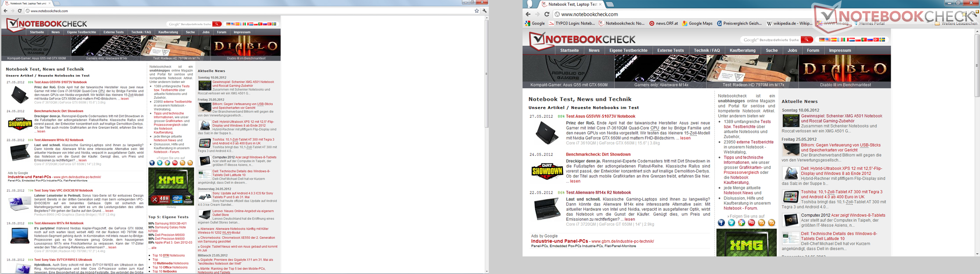The height and width of the screenshot is (274, 980).
Task: Open Impressum menu in right window
Action: (x=840, y=50)
